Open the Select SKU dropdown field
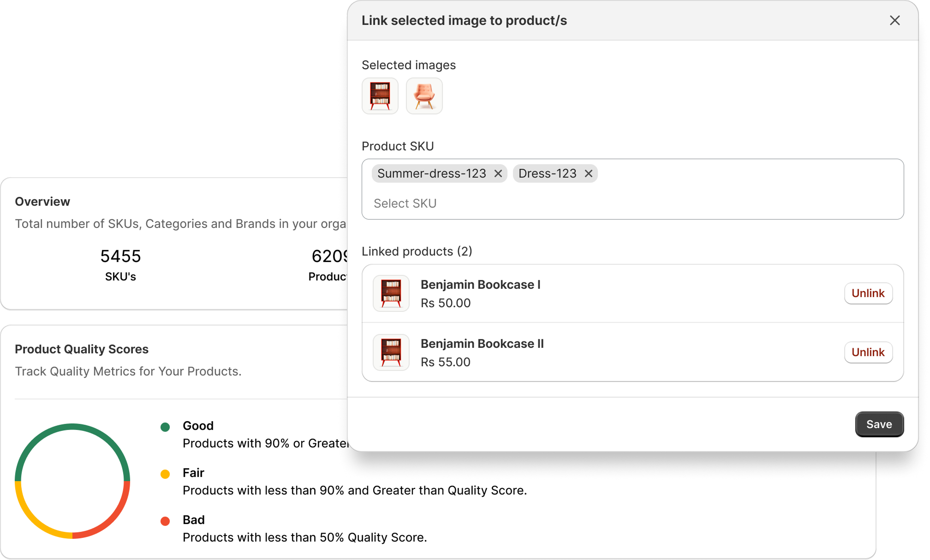 click(x=632, y=203)
